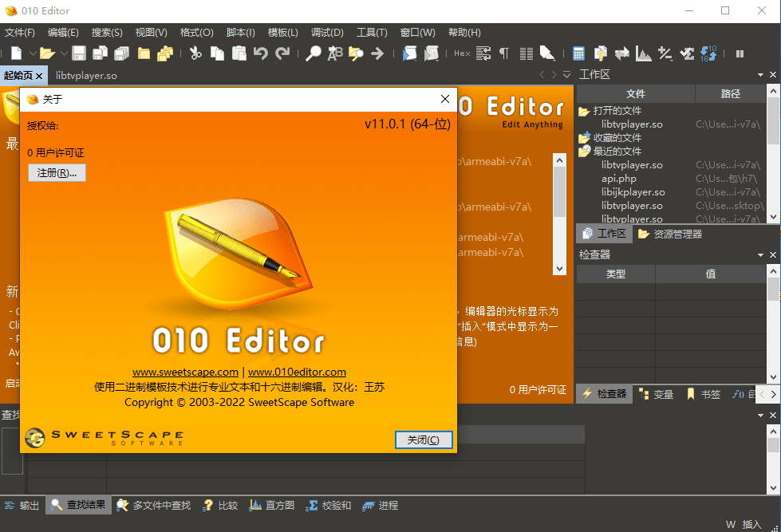Click the checksum toolbar icon
Screen dimensions: 781x532
tap(687, 53)
